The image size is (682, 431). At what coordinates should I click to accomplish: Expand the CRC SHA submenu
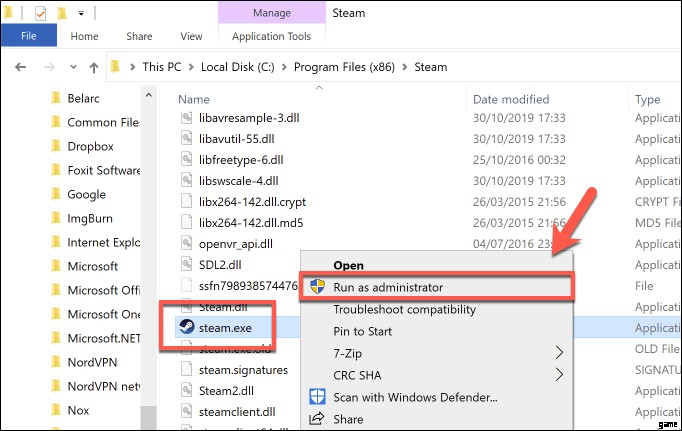[x=559, y=375]
